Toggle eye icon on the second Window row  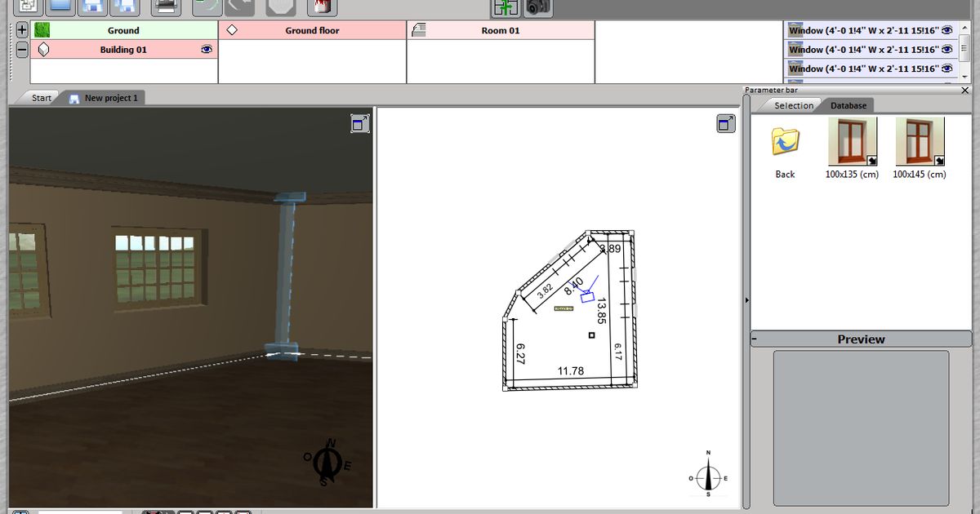coord(947,50)
